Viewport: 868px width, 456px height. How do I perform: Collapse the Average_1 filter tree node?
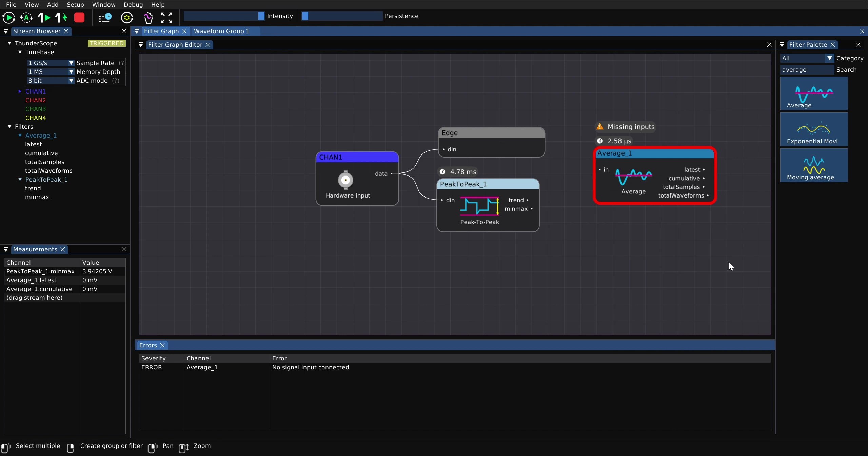click(x=20, y=136)
